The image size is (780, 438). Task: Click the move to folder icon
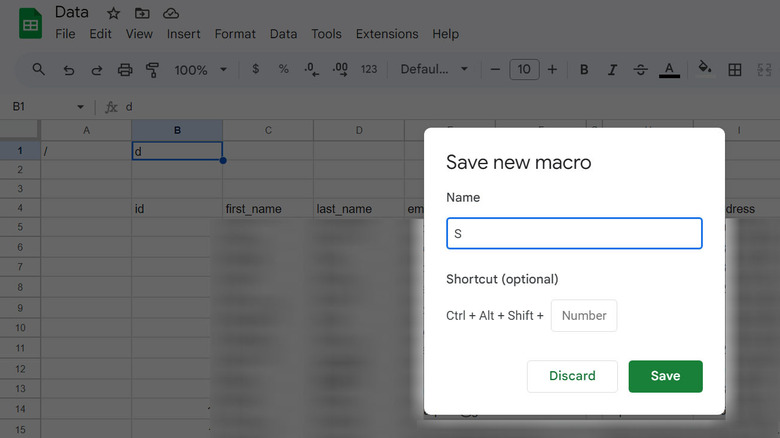click(x=142, y=13)
